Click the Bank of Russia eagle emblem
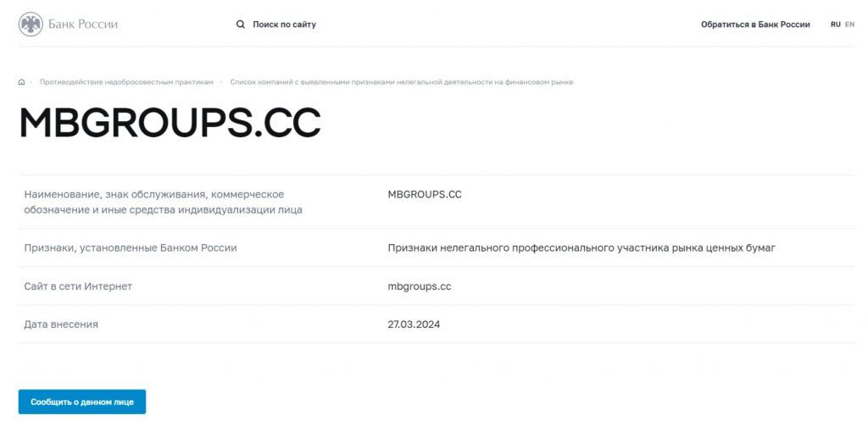Image resolution: width=868 pixels, height=432 pixels. click(31, 25)
